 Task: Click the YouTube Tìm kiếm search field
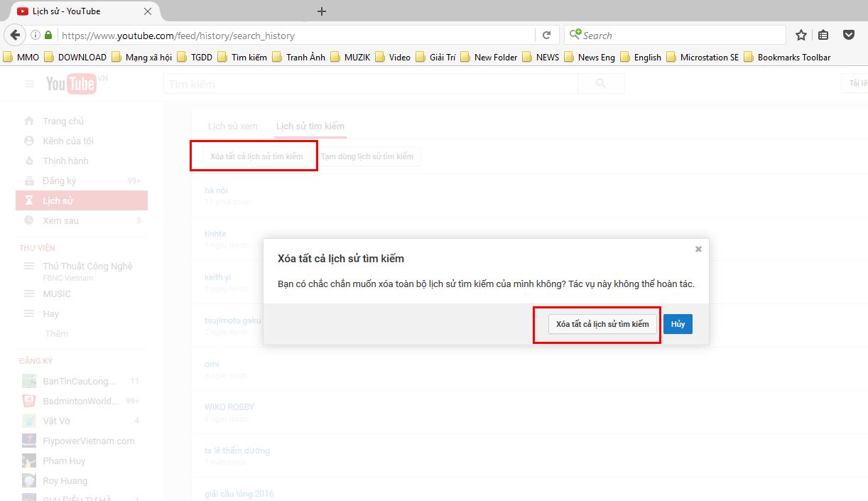(371, 84)
